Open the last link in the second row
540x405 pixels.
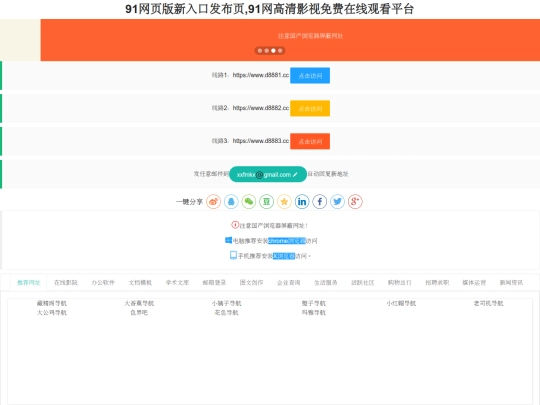click(314, 313)
